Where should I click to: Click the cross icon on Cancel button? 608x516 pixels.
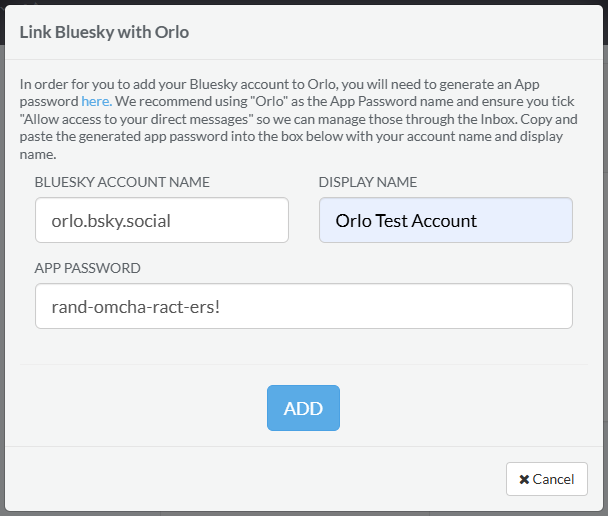(x=524, y=479)
